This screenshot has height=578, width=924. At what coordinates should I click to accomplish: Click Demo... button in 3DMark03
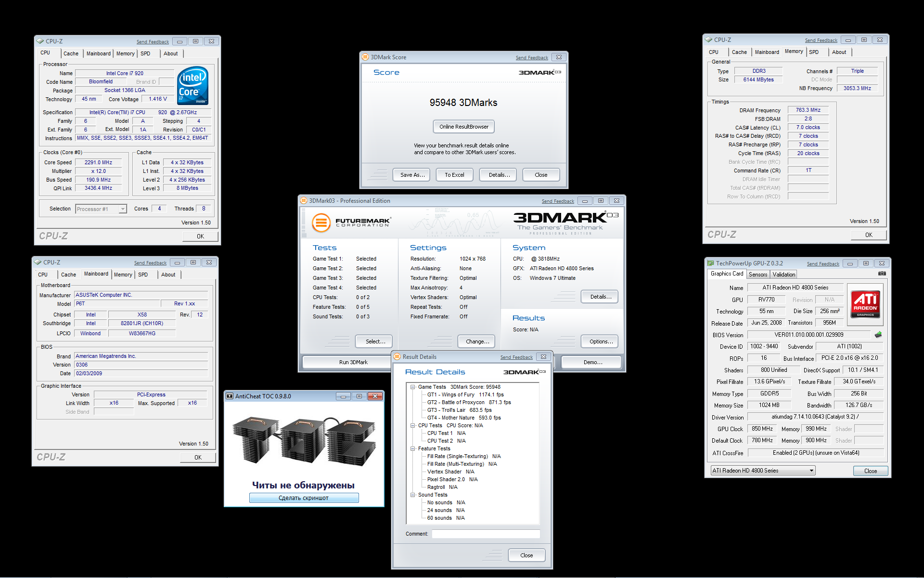[592, 362]
